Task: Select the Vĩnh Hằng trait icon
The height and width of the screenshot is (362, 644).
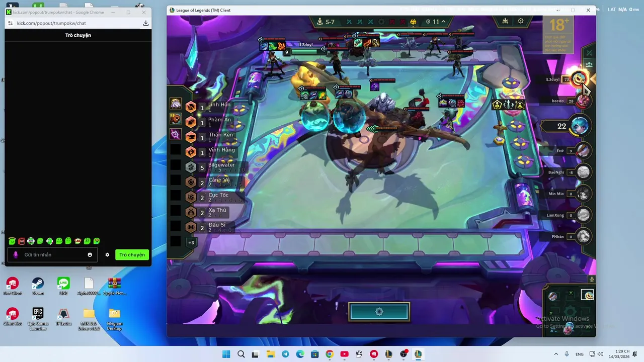Action: (x=191, y=152)
